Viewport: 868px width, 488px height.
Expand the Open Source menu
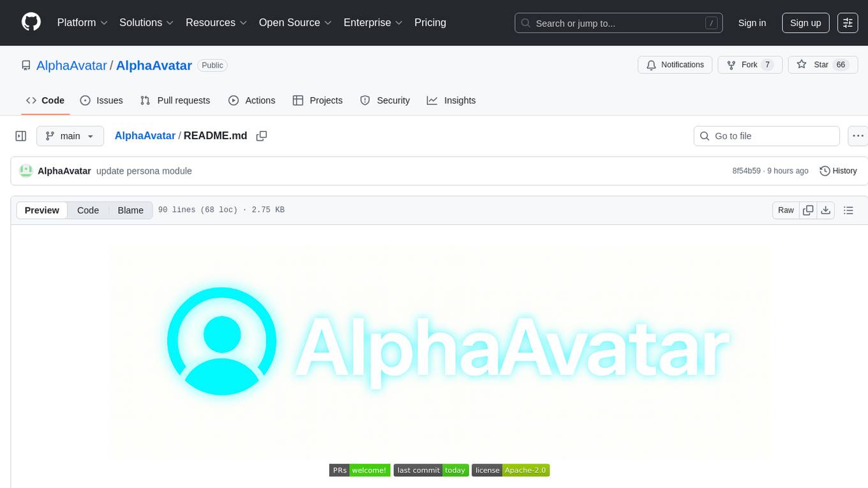tap(295, 22)
